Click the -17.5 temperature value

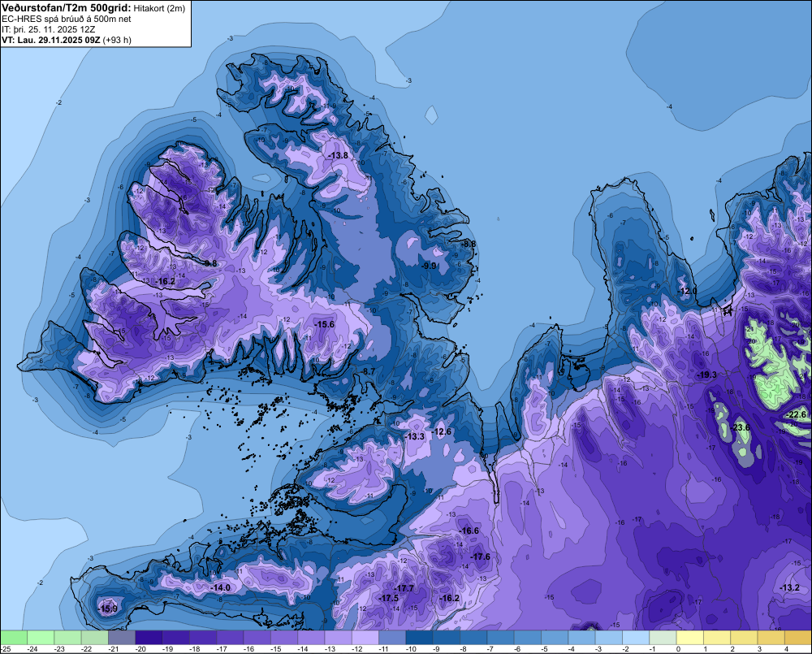pyautogui.click(x=388, y=598)
